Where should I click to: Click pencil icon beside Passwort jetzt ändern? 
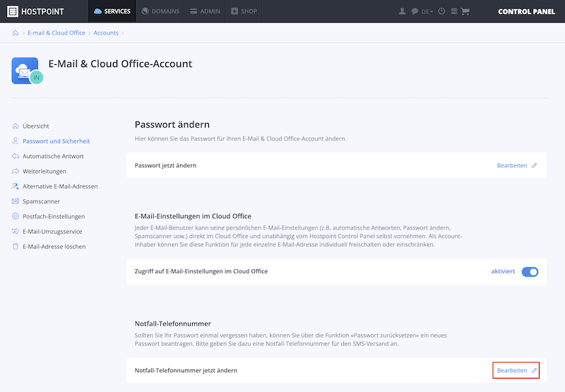[534, 165]
